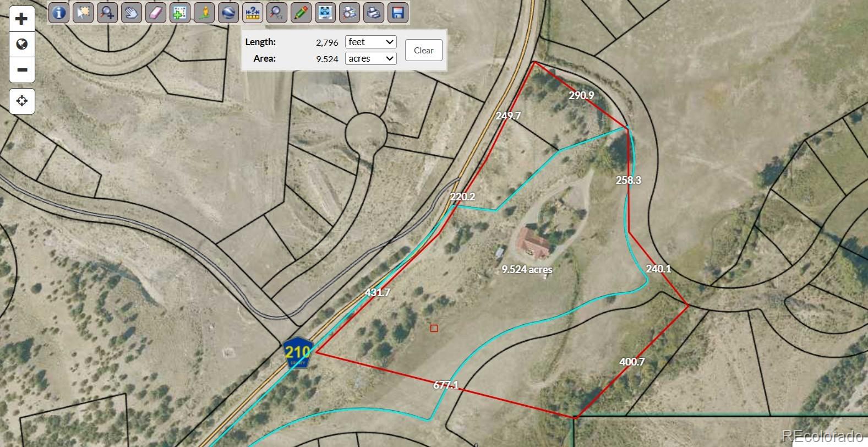The image size is (868, 447).
Task: Click the printer icon
Action: pos(374,12)
